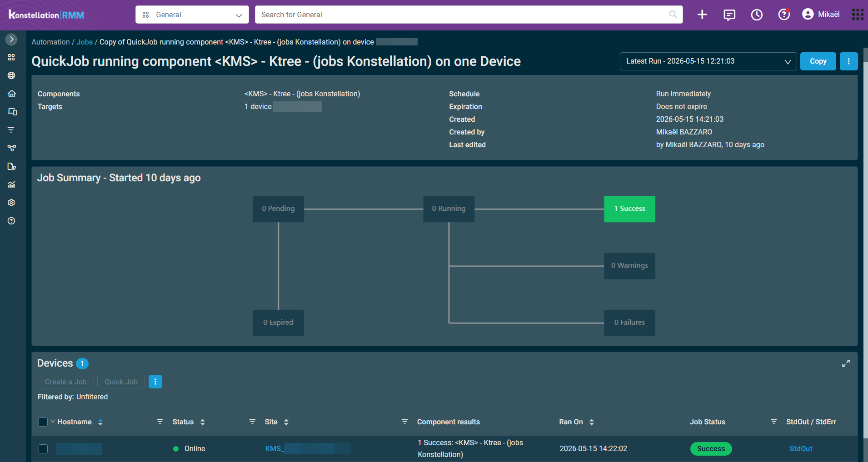This screenshot has width=868, height=462.
Task: Open the setup gear icon in sidebar
Action: click(11, 203)
